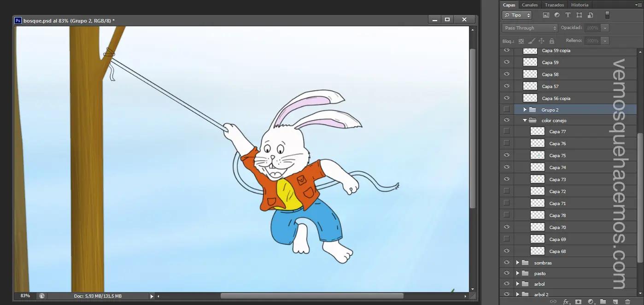Click the sombras group folder icon
644x305 pixels.
click(525, 263)
